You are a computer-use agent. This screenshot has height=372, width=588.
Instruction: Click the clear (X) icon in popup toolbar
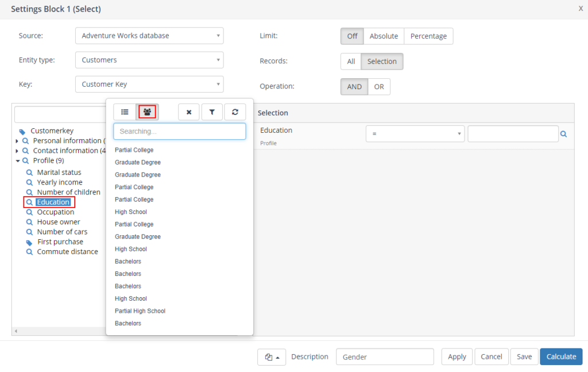click(x=189, y=112)
